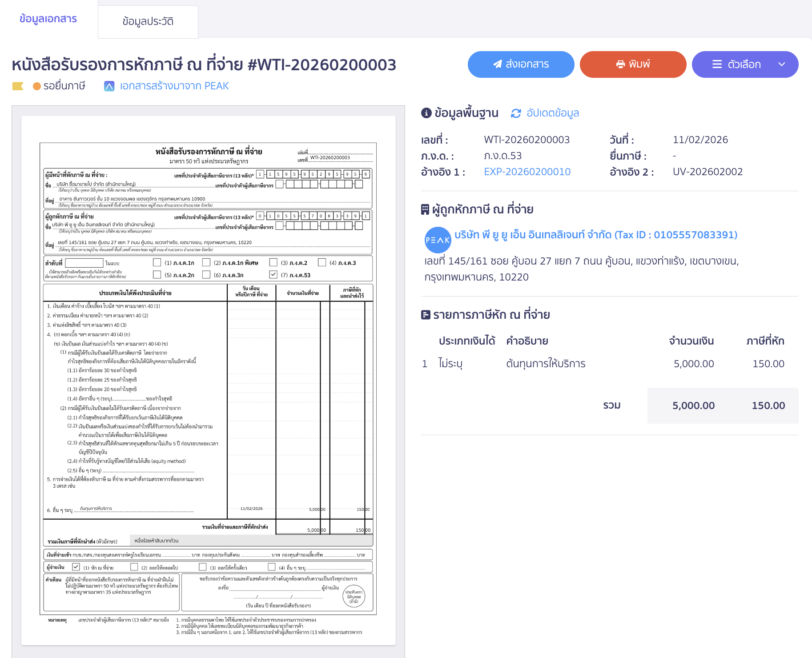The height and width of the screenshot is (658, 812).
Task: Open the บริษัท พี ยู ยู เอ็น company link
Action: (x=595, y=235)
